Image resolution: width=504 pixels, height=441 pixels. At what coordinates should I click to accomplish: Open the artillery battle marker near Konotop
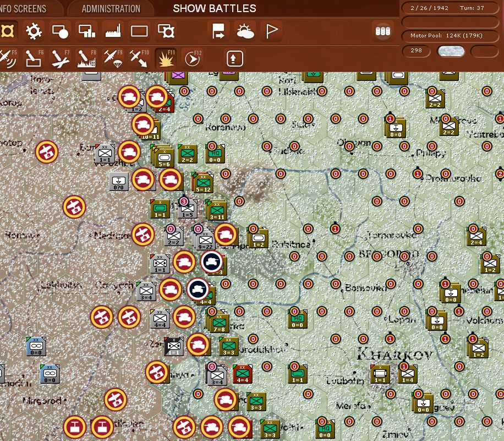[x=47, y=152]
